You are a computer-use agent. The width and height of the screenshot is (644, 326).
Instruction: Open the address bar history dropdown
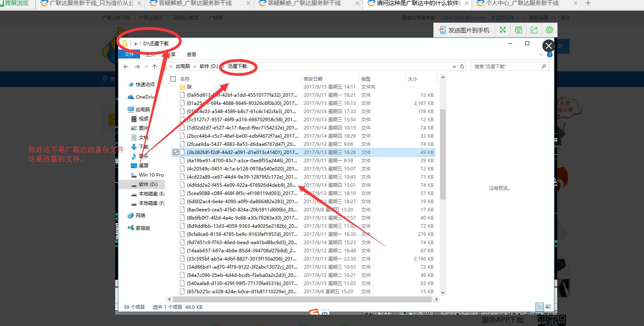(x=454, y=67)
